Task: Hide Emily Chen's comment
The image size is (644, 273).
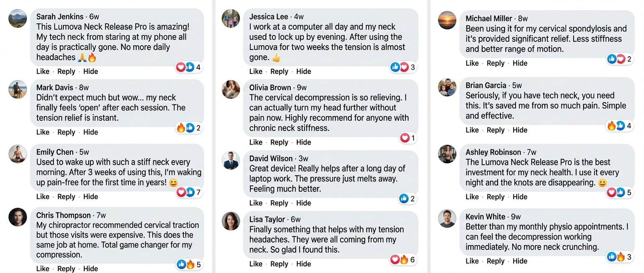Action: pos(91,197)
